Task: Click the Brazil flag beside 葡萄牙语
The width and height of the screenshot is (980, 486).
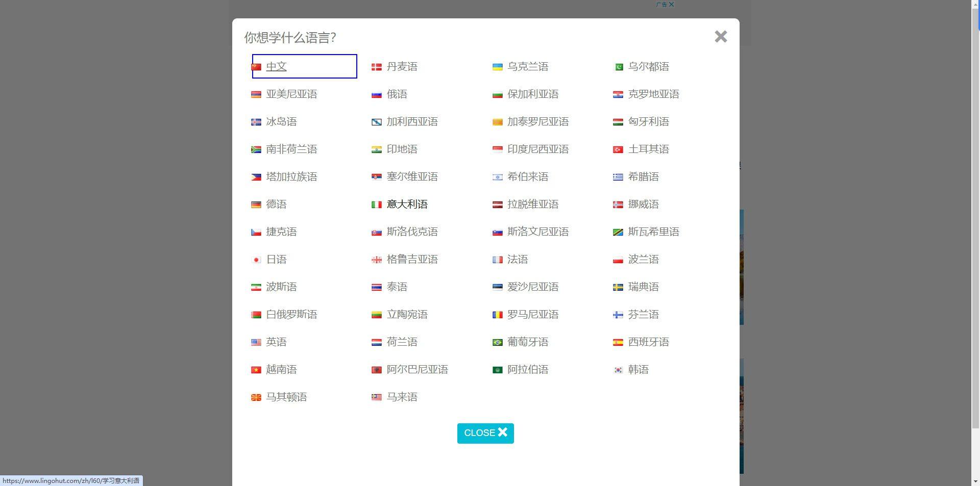Action: pyautogui.click(x=497, y=343)
